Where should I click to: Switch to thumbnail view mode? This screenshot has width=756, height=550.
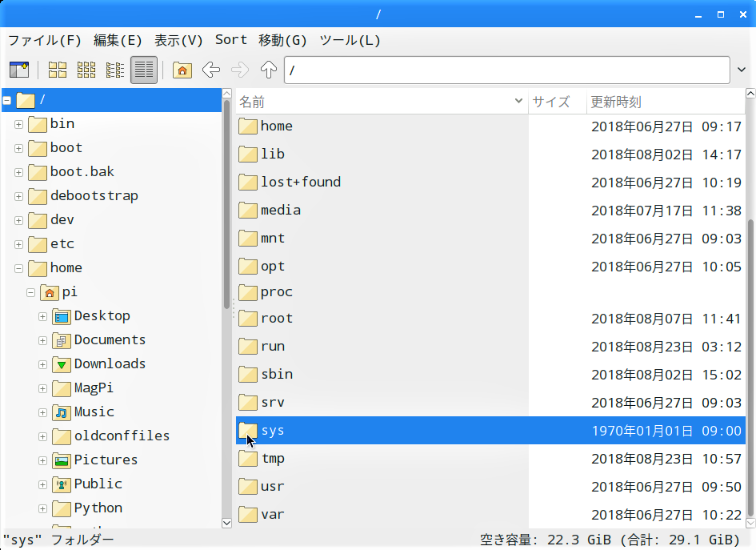[86, 70]
